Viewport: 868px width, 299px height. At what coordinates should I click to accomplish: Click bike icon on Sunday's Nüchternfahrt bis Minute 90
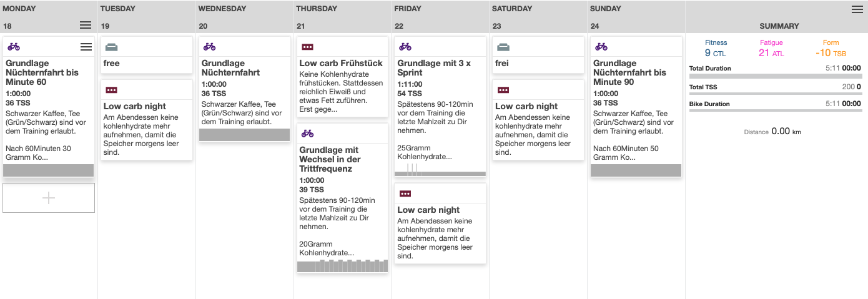tap(601, 47)
